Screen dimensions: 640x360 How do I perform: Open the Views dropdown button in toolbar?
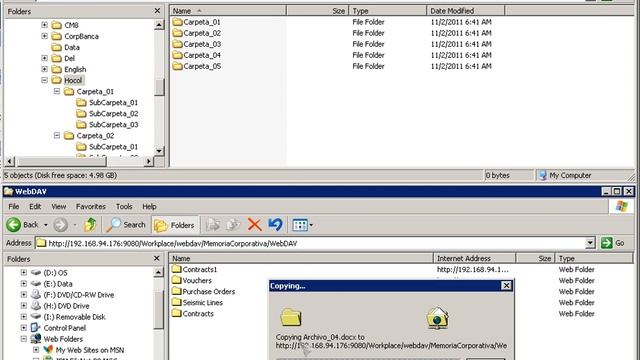click(x=302, y=225)
